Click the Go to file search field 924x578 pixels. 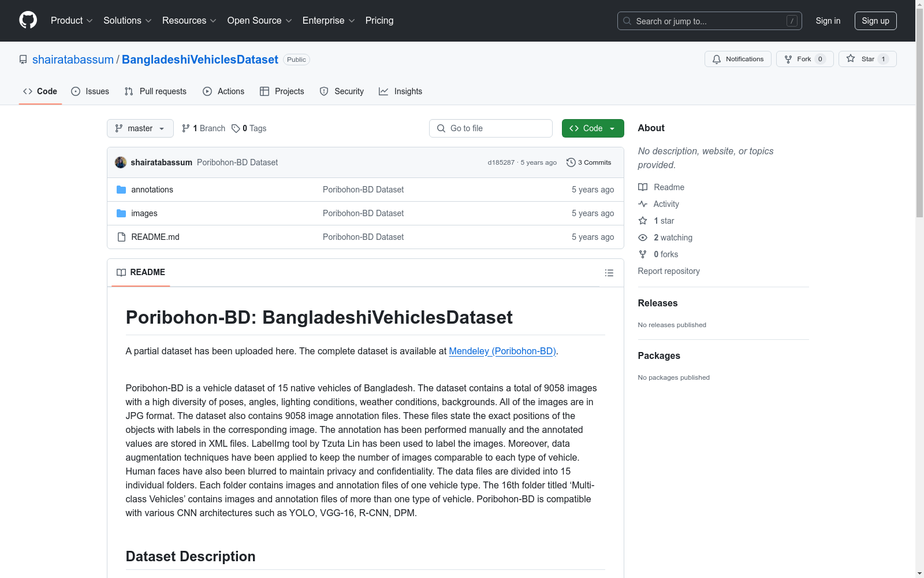coord(491,128)
